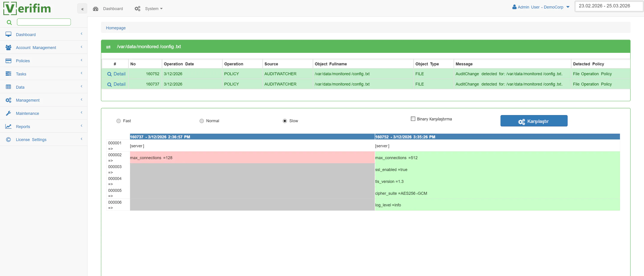Click the System gears icon
The image size is (644, 276).
[x=138, y=9]
